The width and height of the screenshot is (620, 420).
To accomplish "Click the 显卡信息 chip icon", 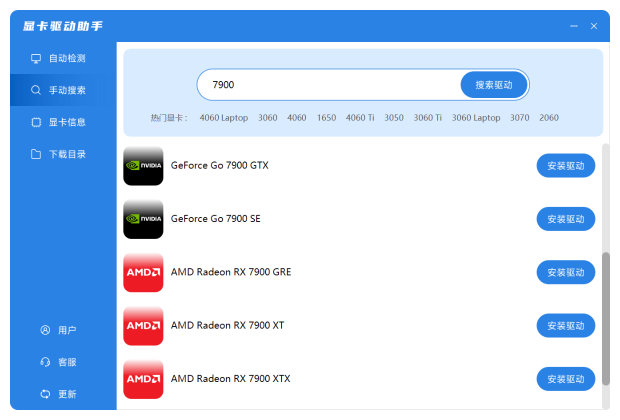I will click(x=37, y=122).
